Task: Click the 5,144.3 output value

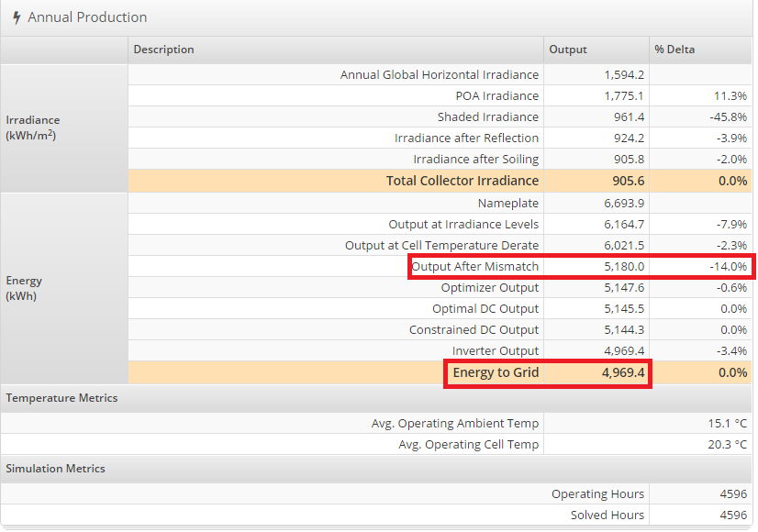Action: click(x=624, y=329)
